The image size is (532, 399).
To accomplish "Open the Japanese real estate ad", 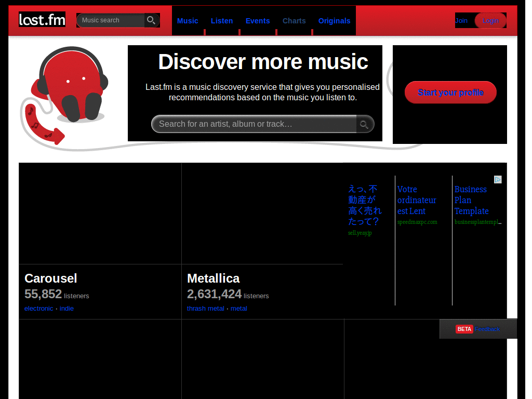I will 365,205.
